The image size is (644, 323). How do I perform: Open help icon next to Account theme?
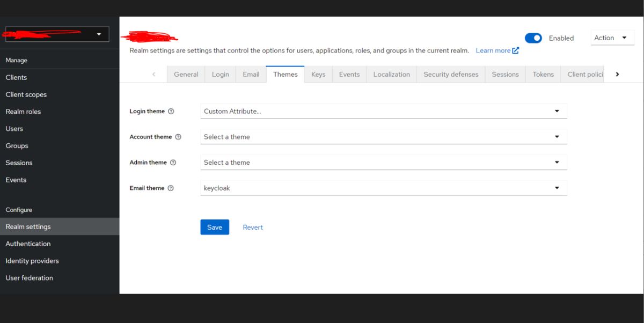click(x=178, y=137)
